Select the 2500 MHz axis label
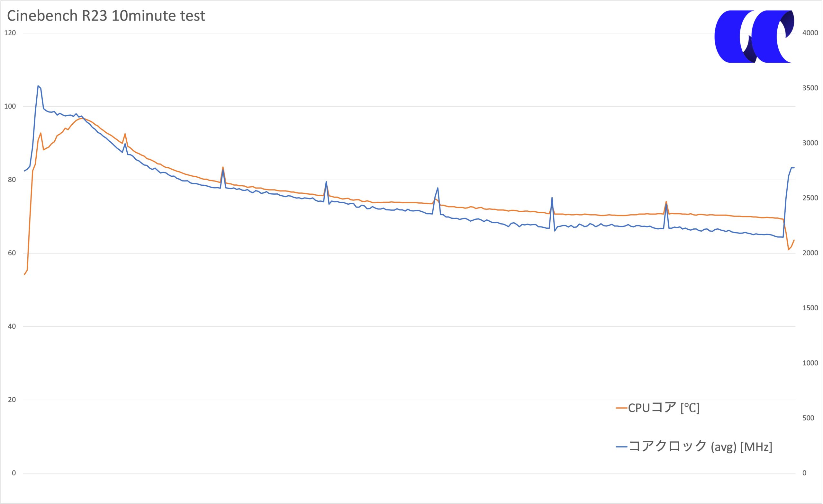823x504 pixels. pos(810,198)
